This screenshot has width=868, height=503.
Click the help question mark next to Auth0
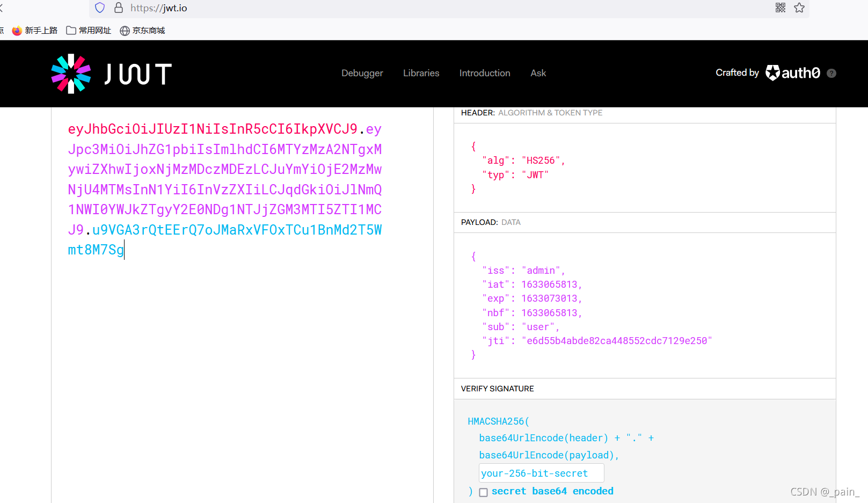click(x=831, y=74)
